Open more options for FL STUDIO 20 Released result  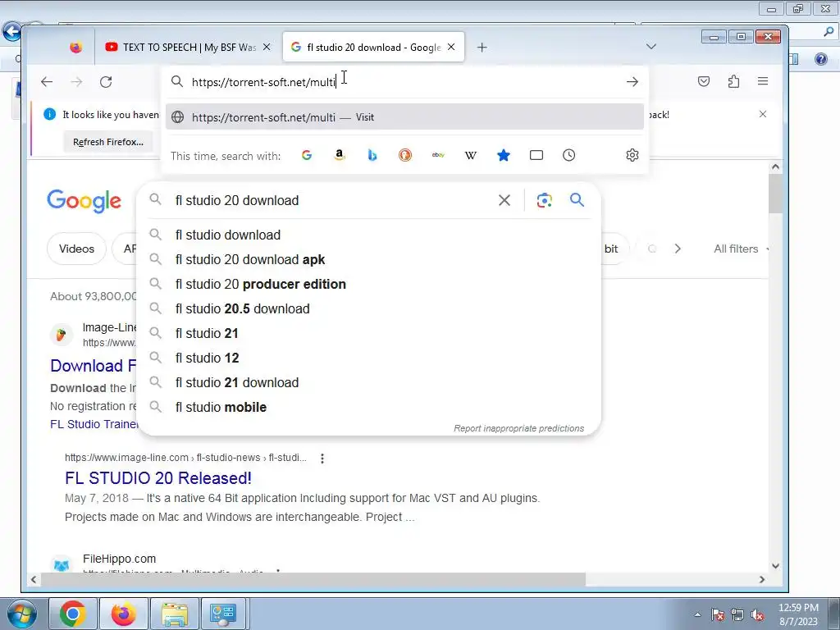click(x=322, y=458)
